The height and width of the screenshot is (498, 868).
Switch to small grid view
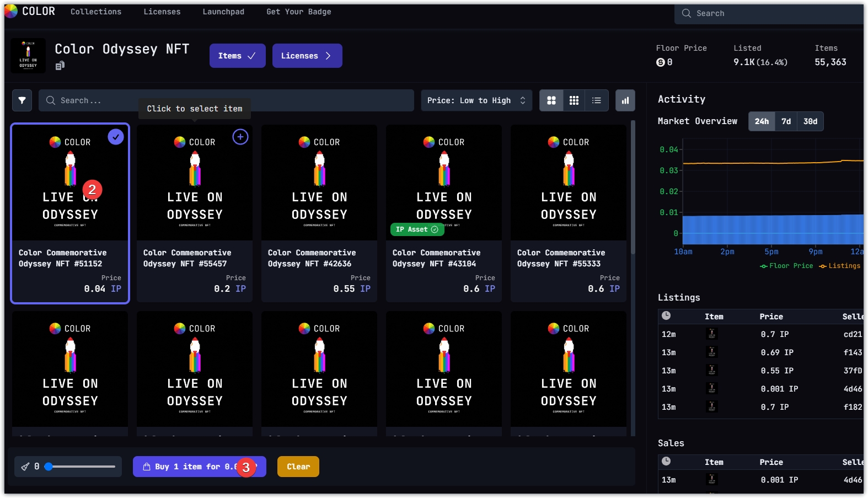(x=574, y=100)
